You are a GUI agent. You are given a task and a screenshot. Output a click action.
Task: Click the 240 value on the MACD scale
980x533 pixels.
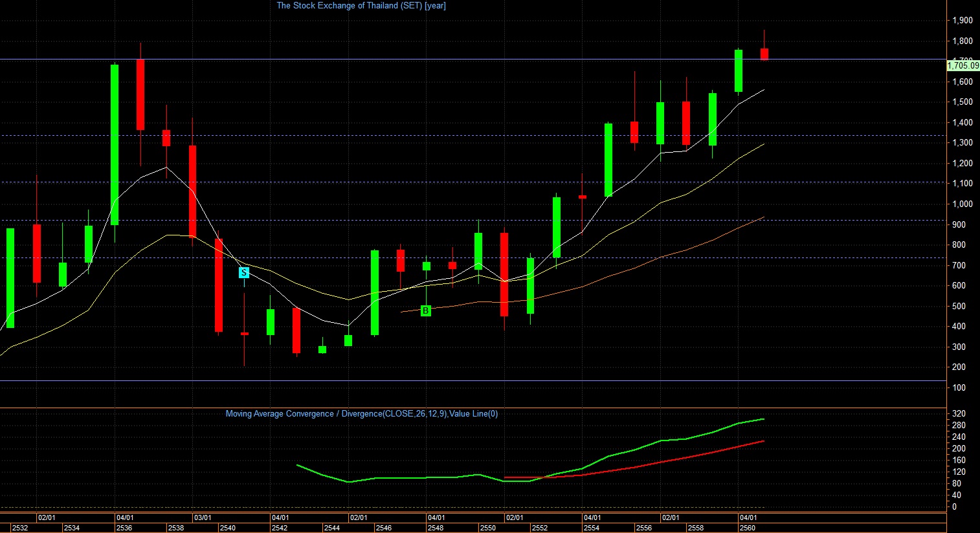[x=959, y=437]
